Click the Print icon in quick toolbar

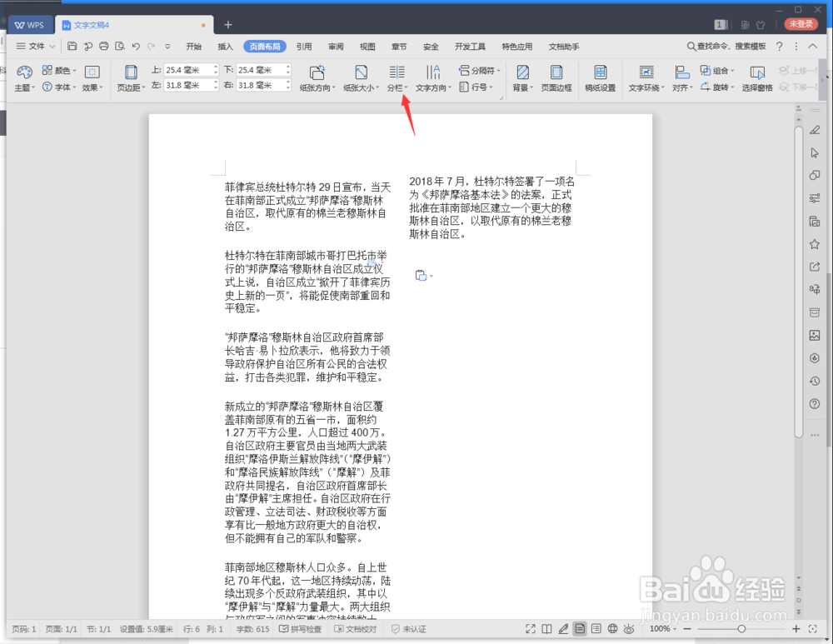(x=104, y=46)
